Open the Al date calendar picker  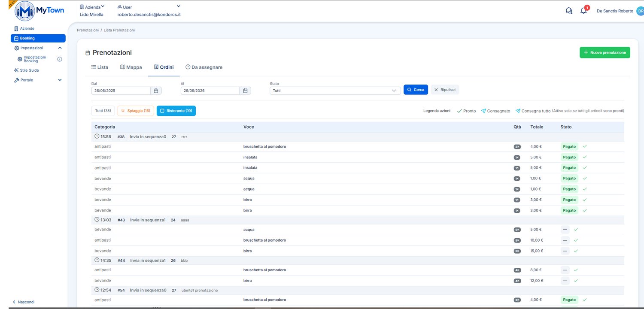click(246, 91)
